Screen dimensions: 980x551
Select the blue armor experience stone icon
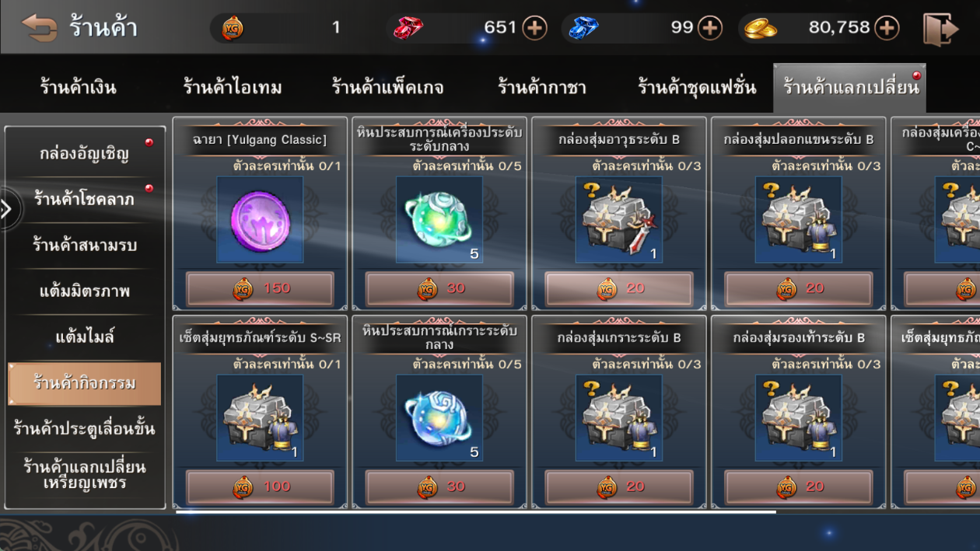439,418
